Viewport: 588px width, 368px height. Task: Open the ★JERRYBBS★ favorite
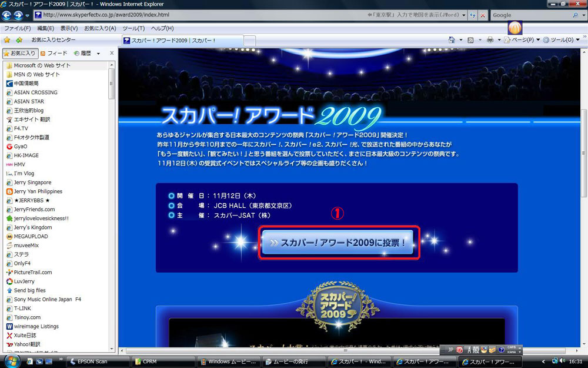[28, 201]
